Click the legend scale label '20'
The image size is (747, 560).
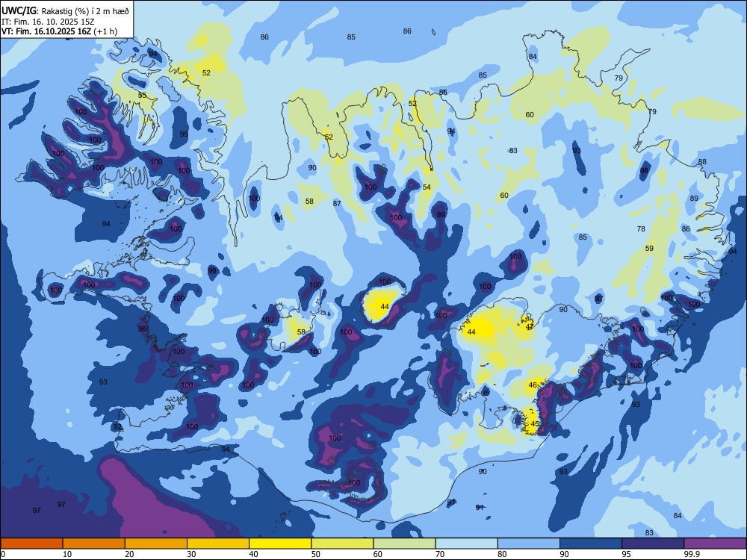[x=129, y=554]
